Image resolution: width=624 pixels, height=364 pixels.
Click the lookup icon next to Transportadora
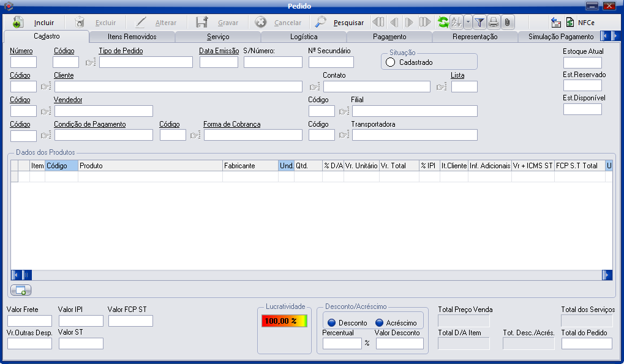(344, 135)
